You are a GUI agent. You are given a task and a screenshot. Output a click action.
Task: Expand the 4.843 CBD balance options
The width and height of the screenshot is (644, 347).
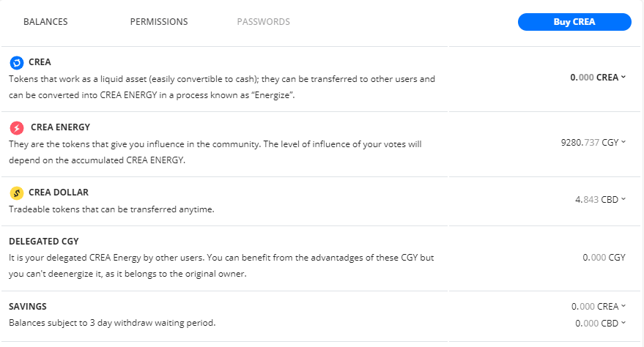click(600, 200)
